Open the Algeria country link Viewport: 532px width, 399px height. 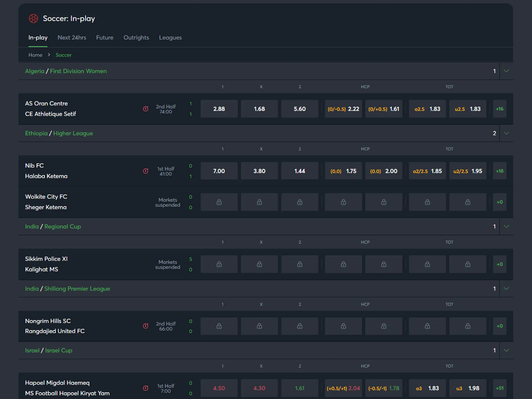(x=35, y=71)
